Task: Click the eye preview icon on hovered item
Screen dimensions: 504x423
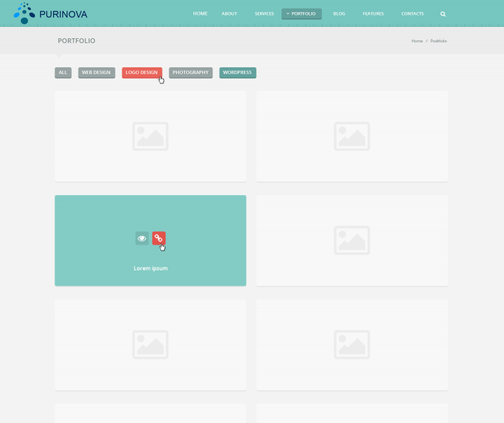Action: point(142,238)
